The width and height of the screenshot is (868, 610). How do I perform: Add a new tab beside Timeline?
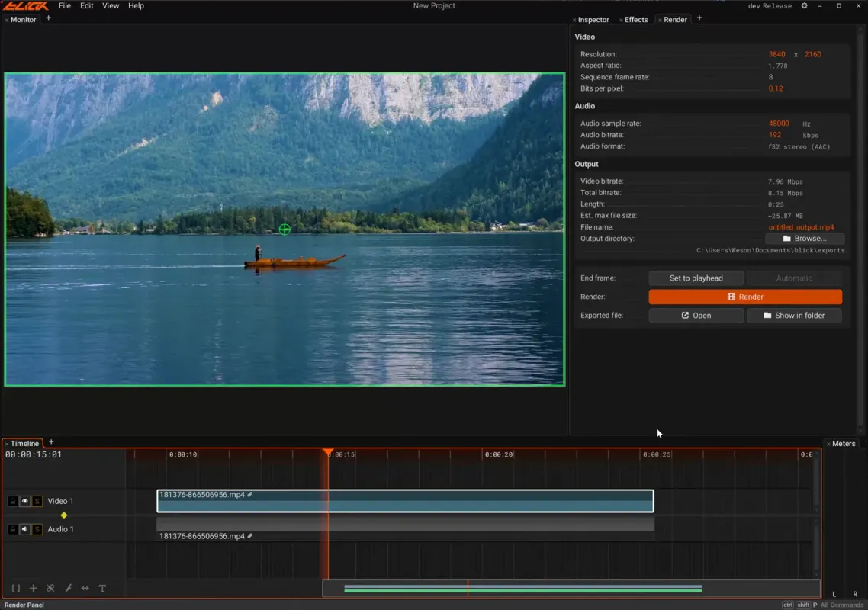[x=51, y=441]
